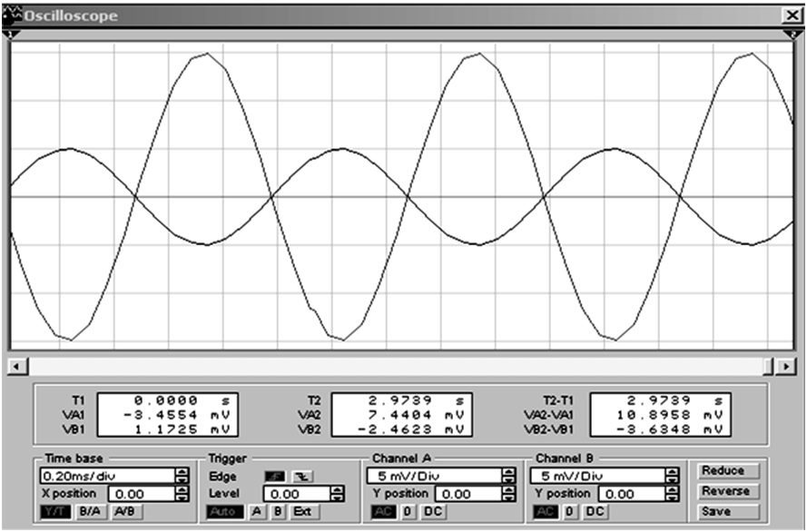
Task: Click the cursor 2 marker triangle
Action: pos(793,34)
